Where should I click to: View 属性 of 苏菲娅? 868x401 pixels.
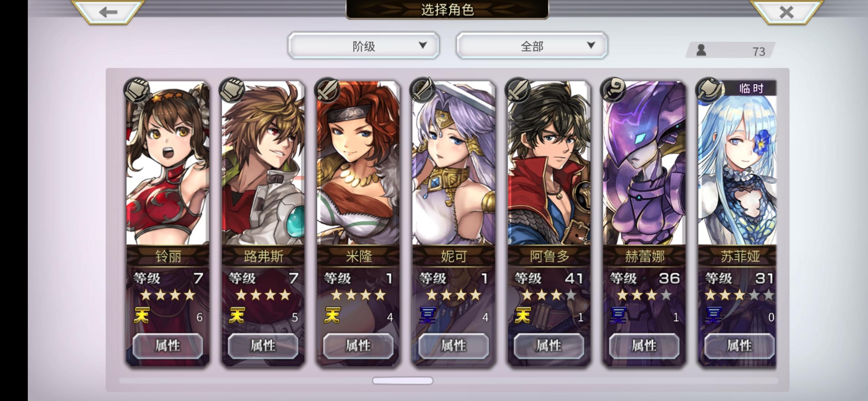pos(739,346)
